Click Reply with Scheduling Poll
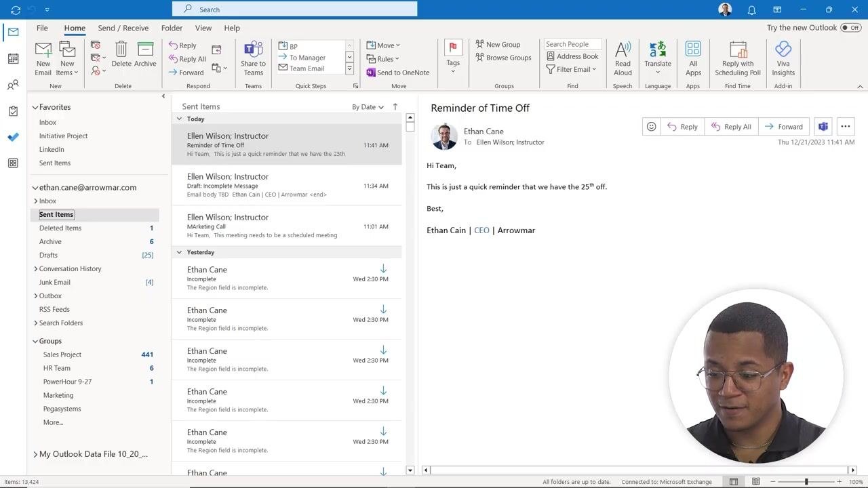This screenshot has height=488, width=868. 738,59
